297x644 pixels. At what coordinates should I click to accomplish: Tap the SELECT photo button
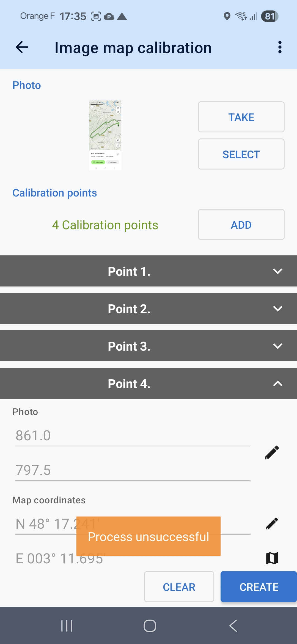click(x=241, y=154)
